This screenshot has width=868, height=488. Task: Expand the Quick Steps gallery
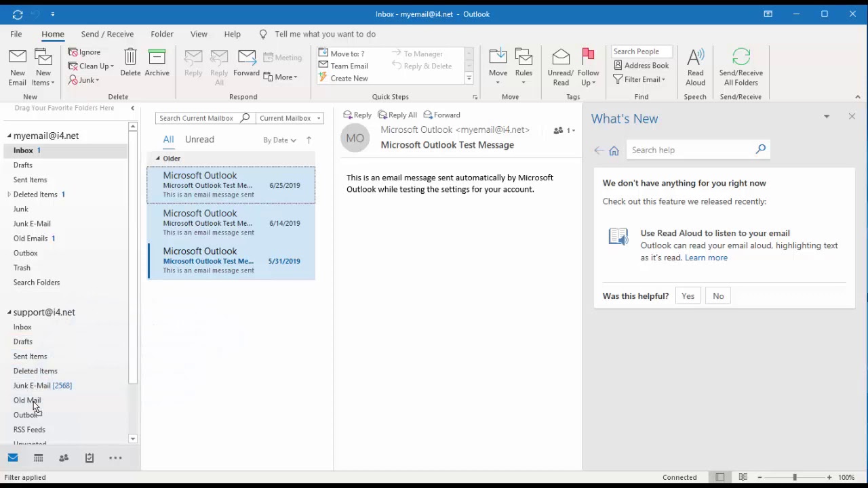pyautogui.click(x=469, y=79)
